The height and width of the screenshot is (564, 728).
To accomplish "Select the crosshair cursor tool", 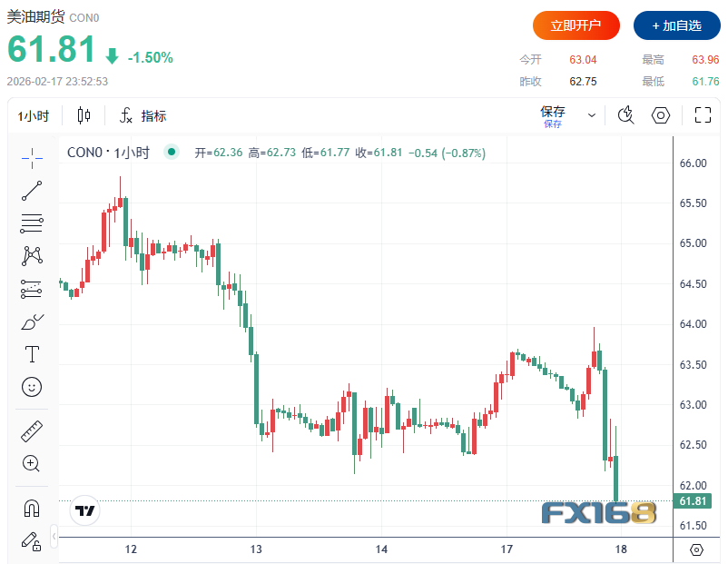I will pos(32,158).
